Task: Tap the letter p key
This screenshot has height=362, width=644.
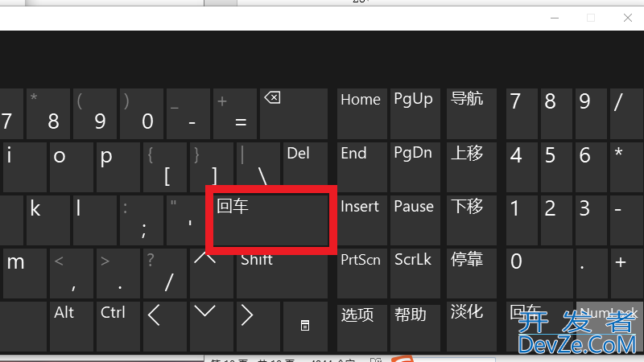Action: coord(118,167)
